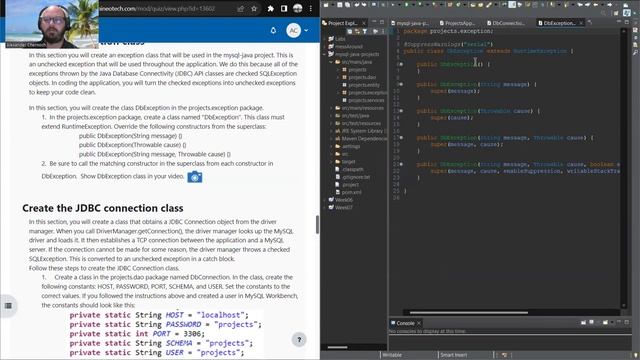Collapse the mysql-java-projects project node
Viewport: 640px width, 360px height.
(325, 54)
